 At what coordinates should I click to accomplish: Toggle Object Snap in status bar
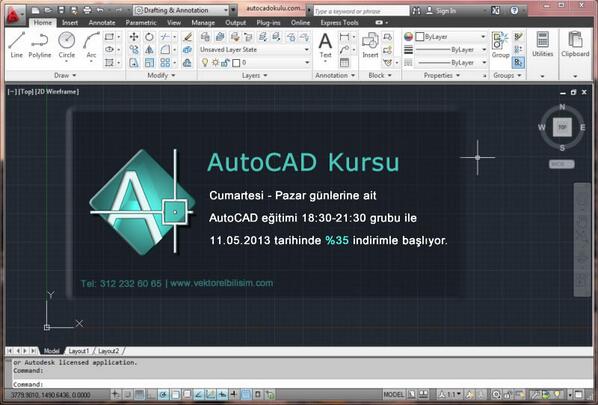[x=175, y=394]
